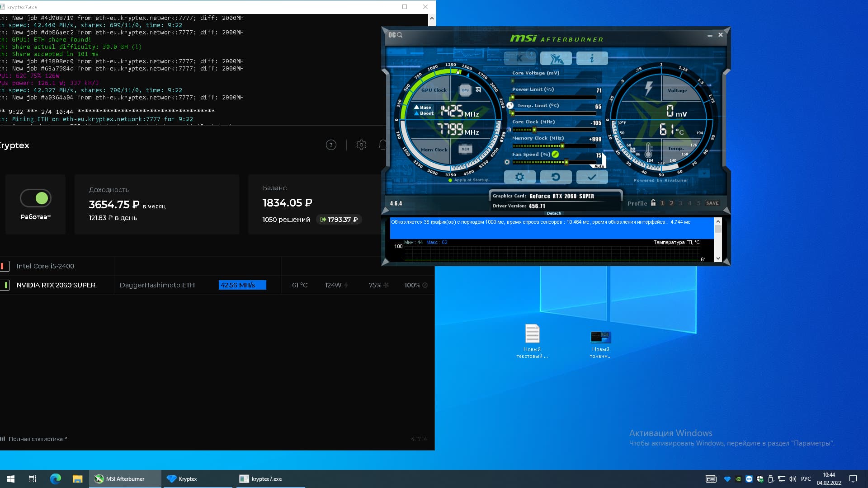Click the reset arrow button in Afterburner
868x488 pixels.
[x=556, y=177]
